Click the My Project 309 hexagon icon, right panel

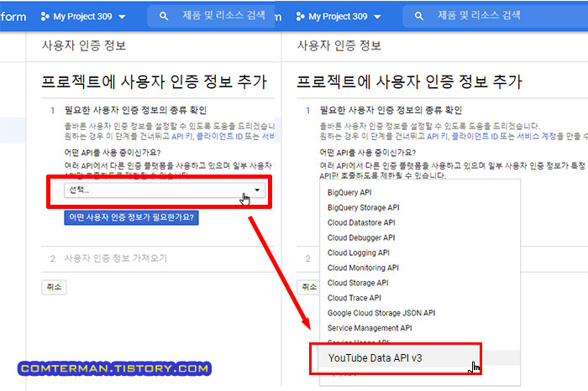[300, 16]
